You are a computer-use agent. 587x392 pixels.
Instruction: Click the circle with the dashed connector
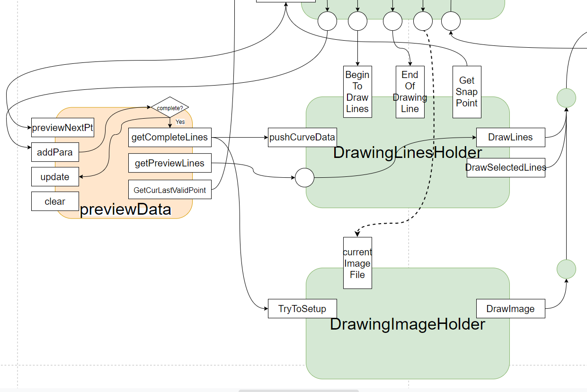pos(423,21)
